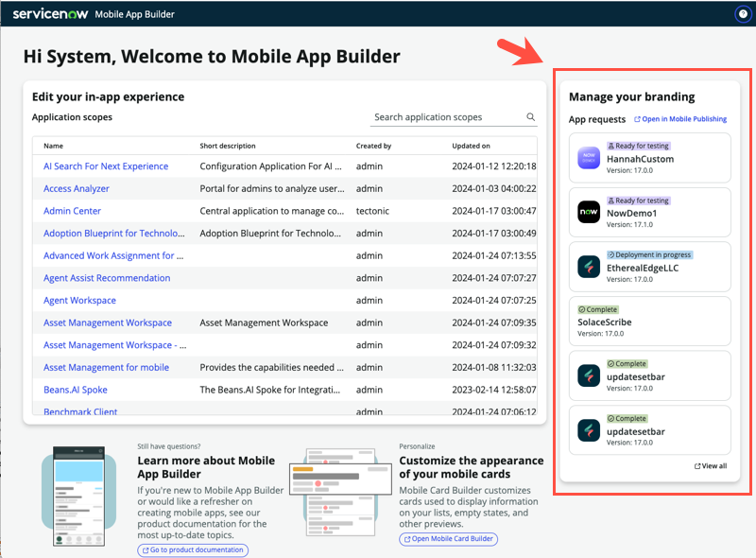Open the Beans.AI Spoke scope

76,390
